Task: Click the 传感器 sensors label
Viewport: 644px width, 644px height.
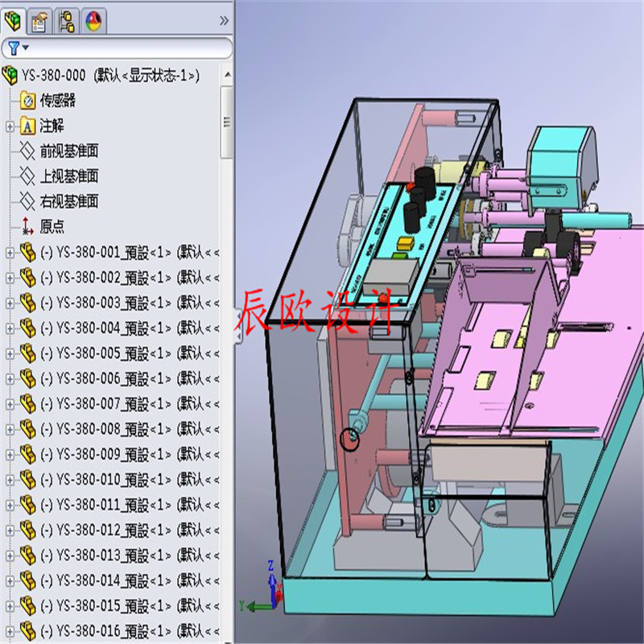Action: click(x=57, y=101)
